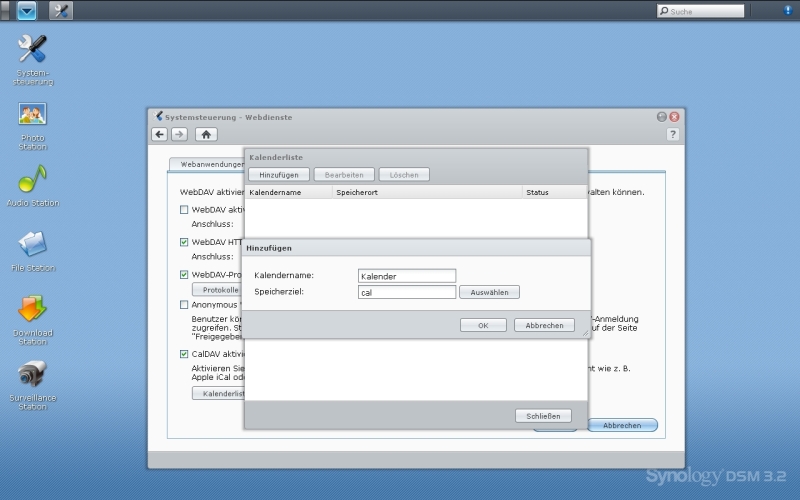Open File Station
This screenshot has height=500, width=800.
pyautogui.click(x=33, y=245)
